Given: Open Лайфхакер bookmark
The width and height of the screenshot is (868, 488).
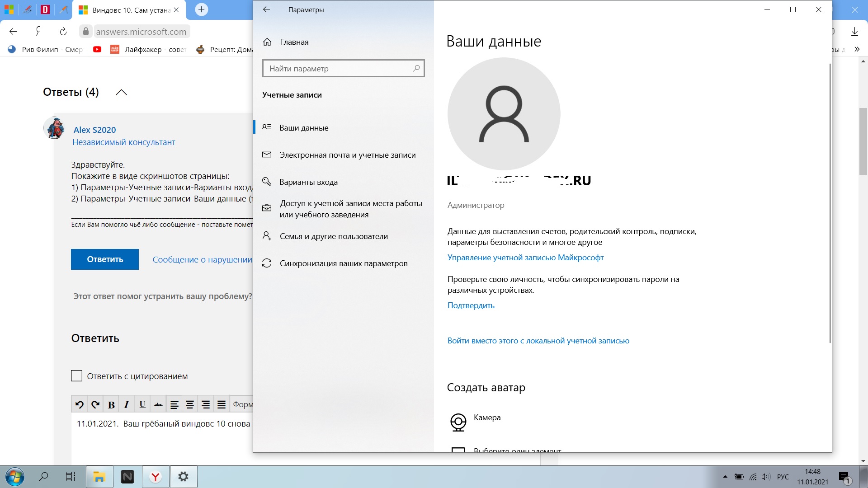Looking at the screenshot, I should point(148,49).
